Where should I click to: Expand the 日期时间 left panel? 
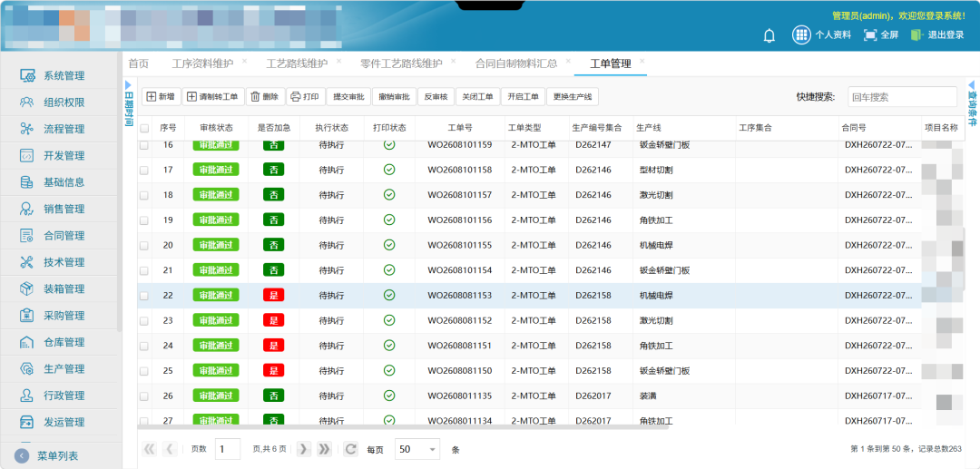coord(128,103)
